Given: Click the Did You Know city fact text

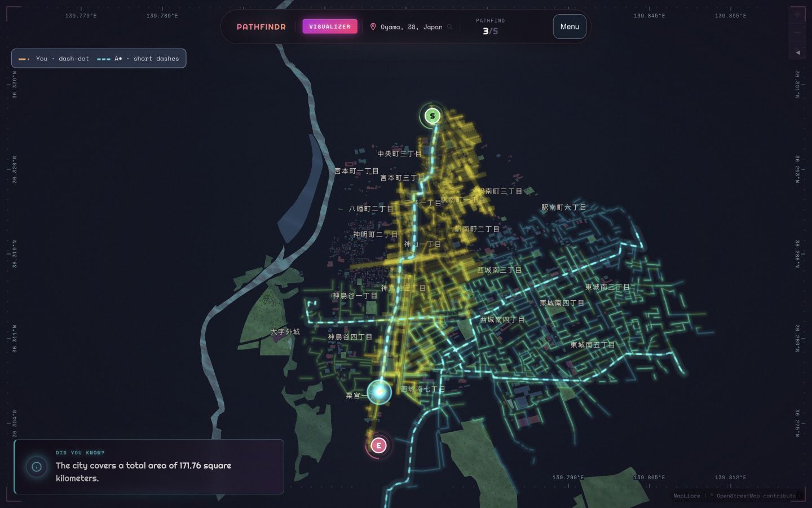Looking at the screenshot, I should (x=143, y=472).
